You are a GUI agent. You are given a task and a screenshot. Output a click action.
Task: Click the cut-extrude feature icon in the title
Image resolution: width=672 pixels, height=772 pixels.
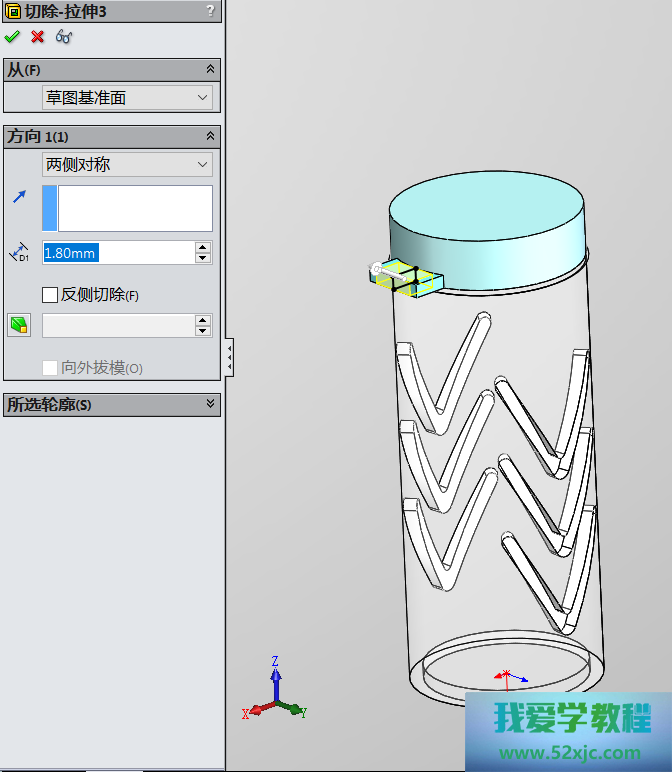click(13, 11)
